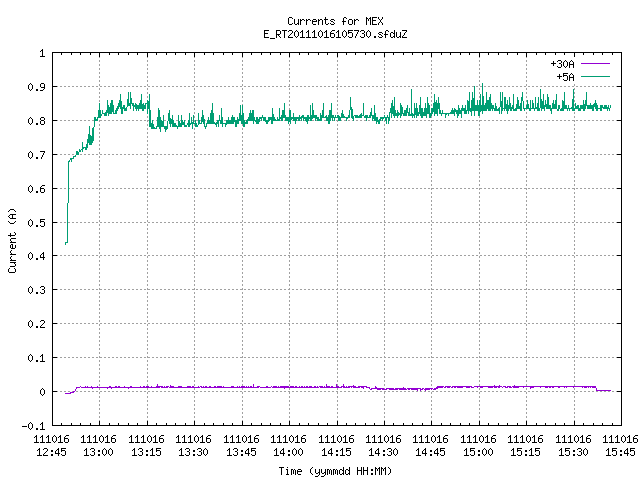This screenshot has width=640, height=480.
Task: Click the x-axis time label "13:00"
Action: coord(98,452)
